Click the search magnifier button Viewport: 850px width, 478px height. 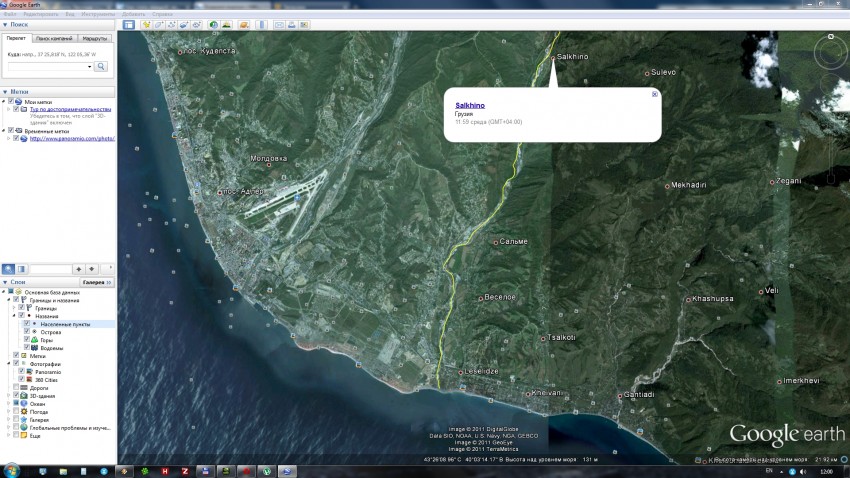101,66
